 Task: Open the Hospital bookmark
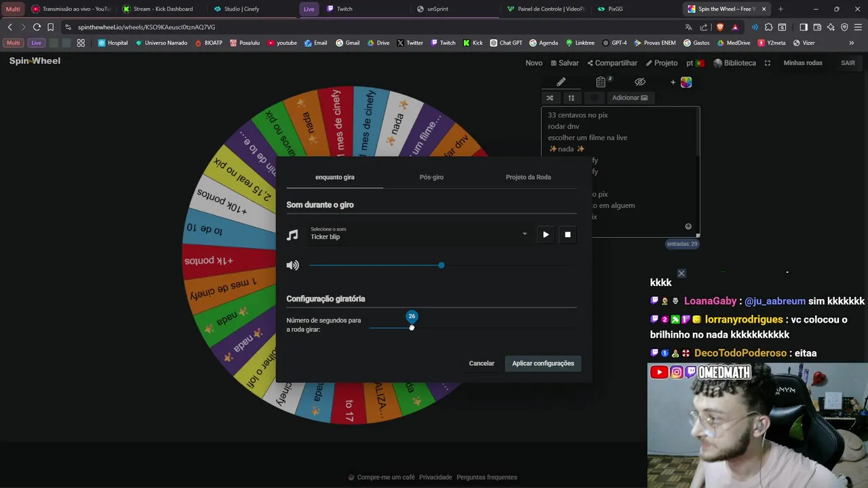pyautogui.click(x=113, y=43)
